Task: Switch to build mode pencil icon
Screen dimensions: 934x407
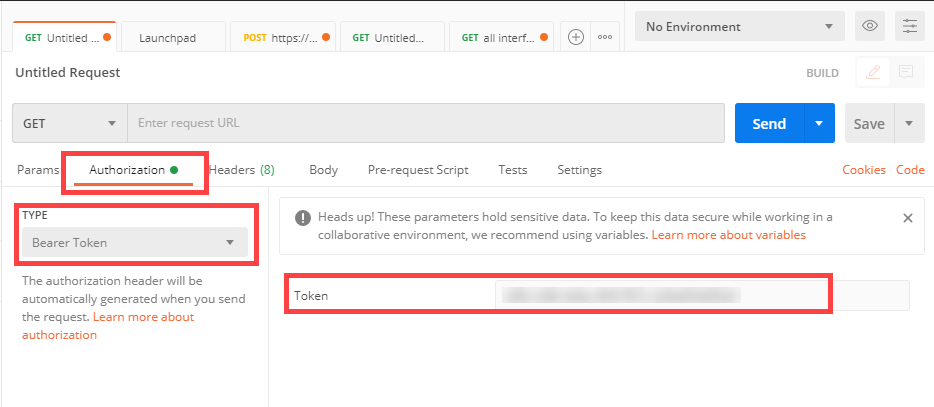Action: click(x=873, y=73)
